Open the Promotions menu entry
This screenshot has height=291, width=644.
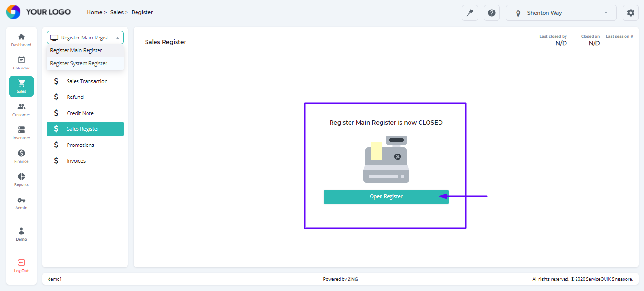(x=80, y=145)
